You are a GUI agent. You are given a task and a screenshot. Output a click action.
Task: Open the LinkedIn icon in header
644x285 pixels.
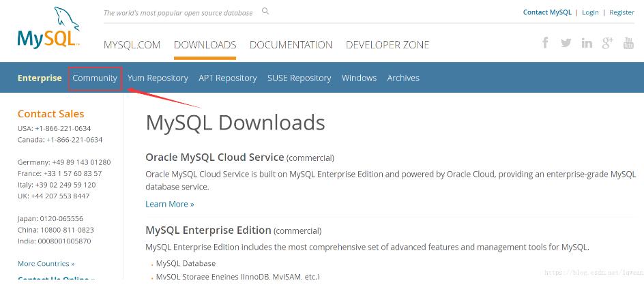(x=587, y=43)
